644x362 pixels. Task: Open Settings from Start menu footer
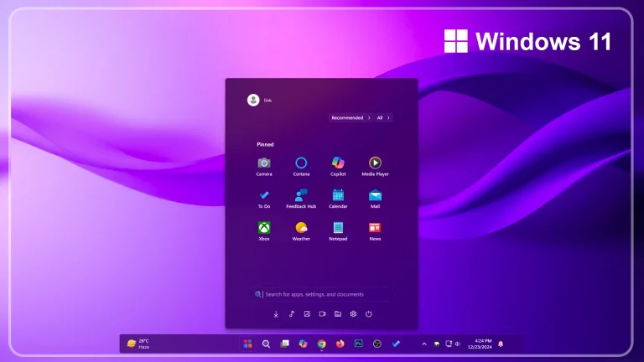353,314
